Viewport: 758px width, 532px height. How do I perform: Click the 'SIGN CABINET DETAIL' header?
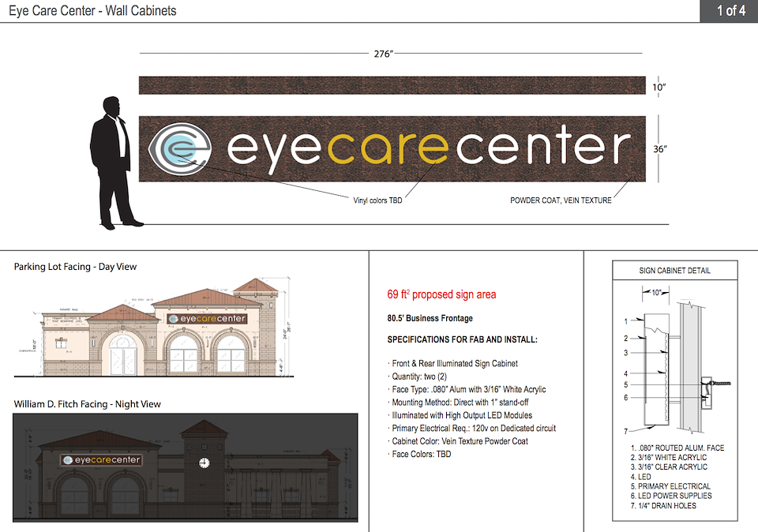point(675,271)
